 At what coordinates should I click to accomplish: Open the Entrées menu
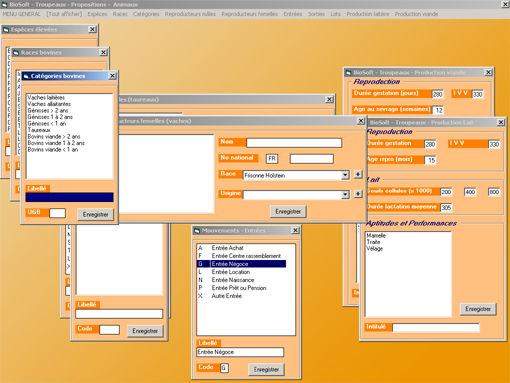tap(293, 14)
